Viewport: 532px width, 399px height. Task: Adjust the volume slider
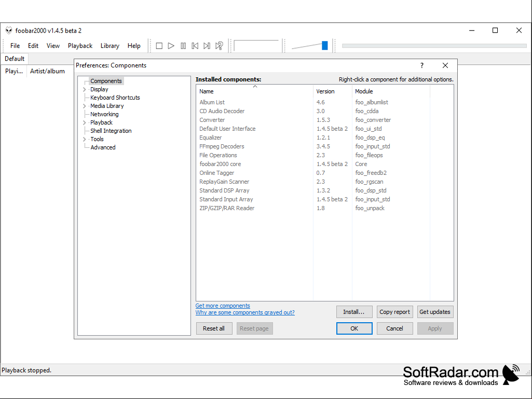tap(325, 46)
